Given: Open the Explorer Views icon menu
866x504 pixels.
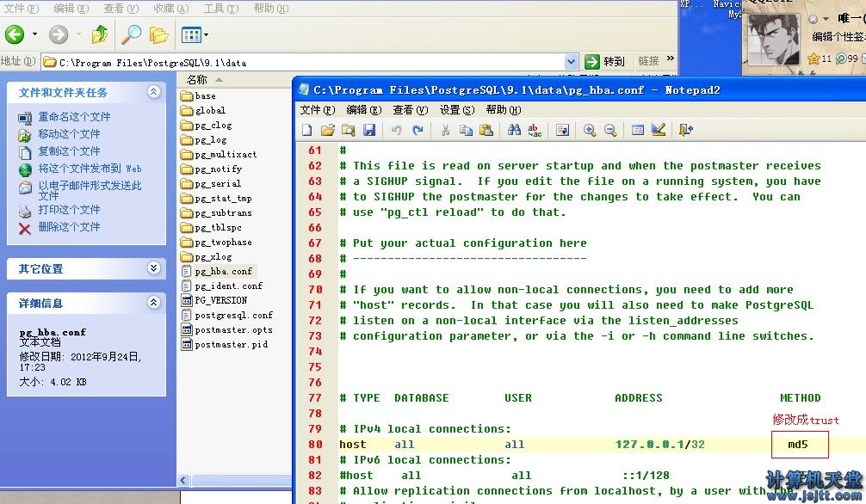Looking at the screenshot, I should click(x=195, y=35).
